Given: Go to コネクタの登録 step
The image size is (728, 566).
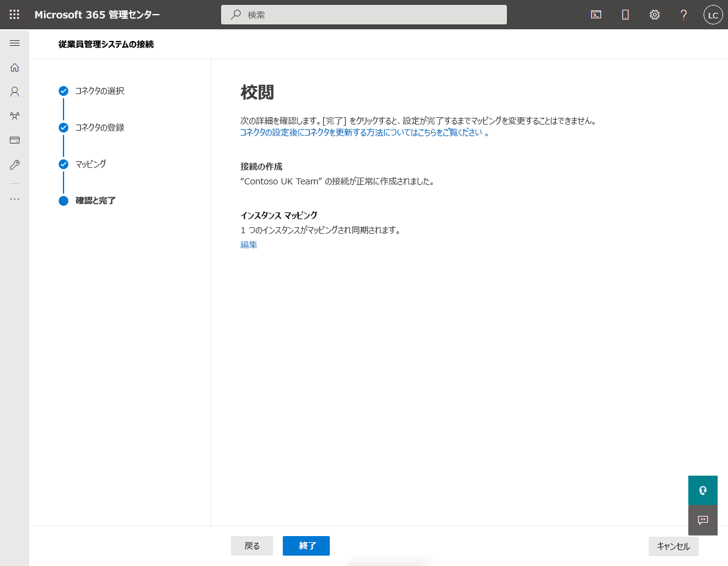Looking at the screenshot, I should point(92,128).
